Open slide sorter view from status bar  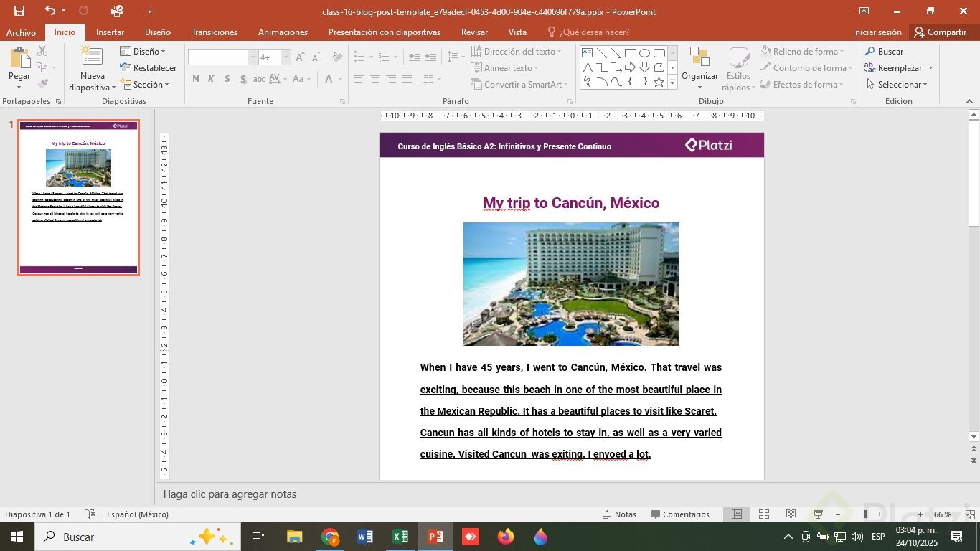764,514
